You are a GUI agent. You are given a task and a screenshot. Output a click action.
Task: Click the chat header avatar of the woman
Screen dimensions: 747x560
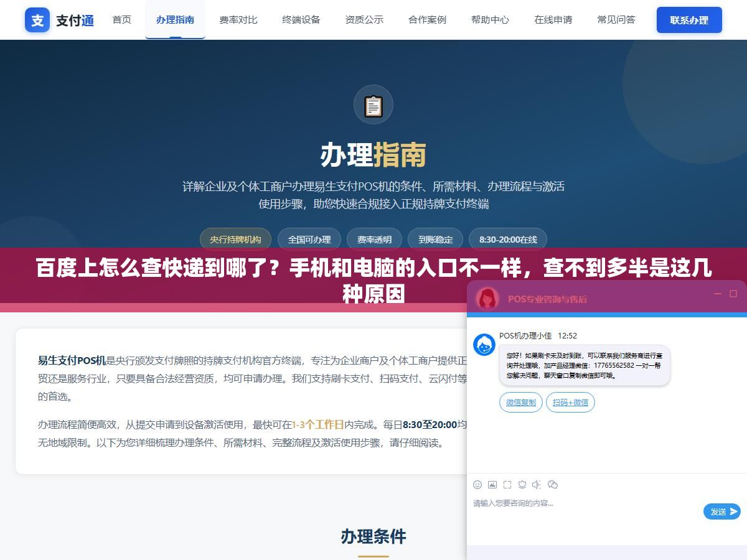(x=487, y=299)
